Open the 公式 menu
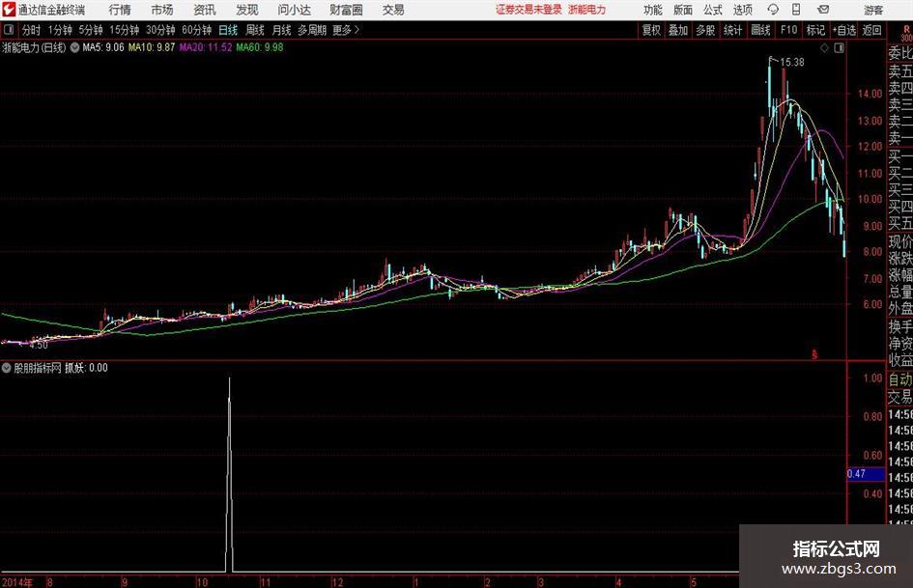 tap(713, 10)
